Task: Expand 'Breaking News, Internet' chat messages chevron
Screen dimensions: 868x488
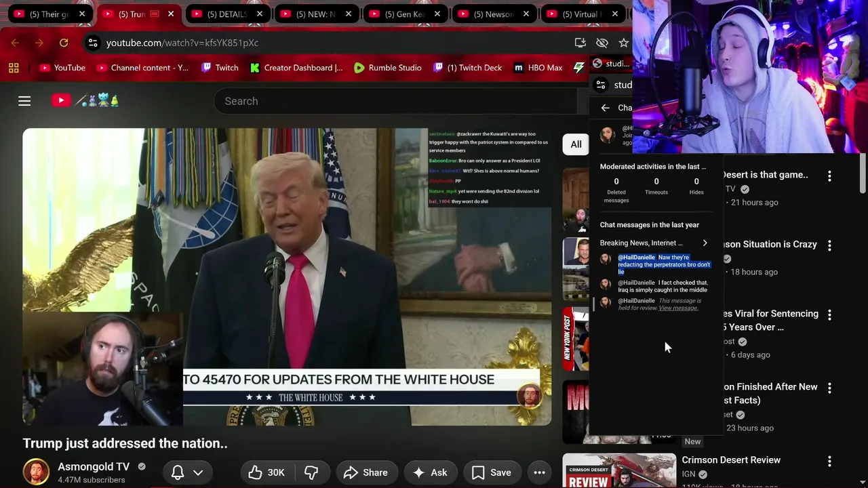Action: 705,243
